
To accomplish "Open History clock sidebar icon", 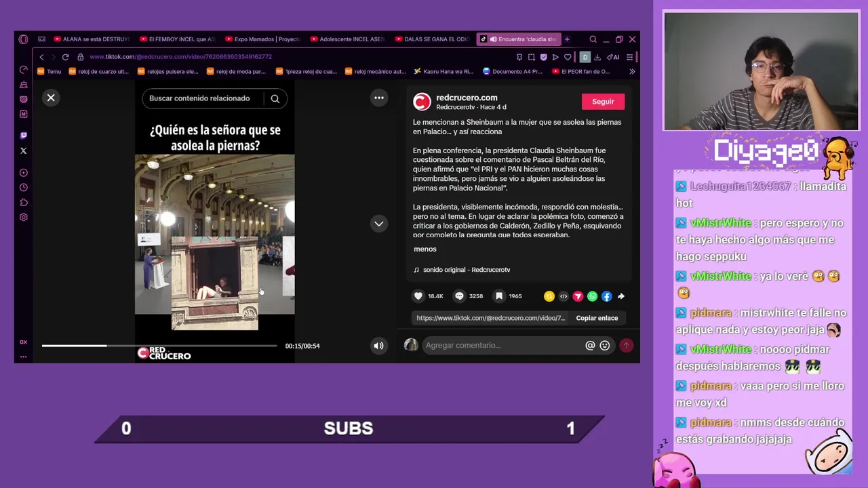I will [x=23, y=188].
